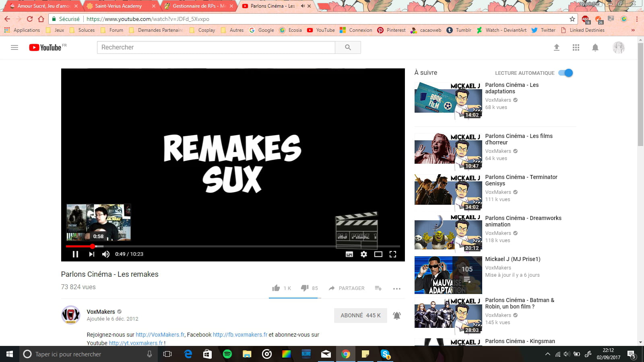Image resolution: width=644 pixels, height=362 pixels.
Task: Open Parlons Cinéma - Dreamworks animation title
Action: (523, 221)
